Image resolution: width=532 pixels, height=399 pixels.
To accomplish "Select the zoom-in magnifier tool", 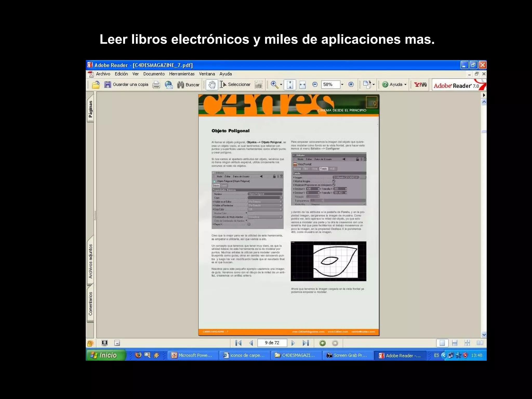I will (x=274, y=84).
